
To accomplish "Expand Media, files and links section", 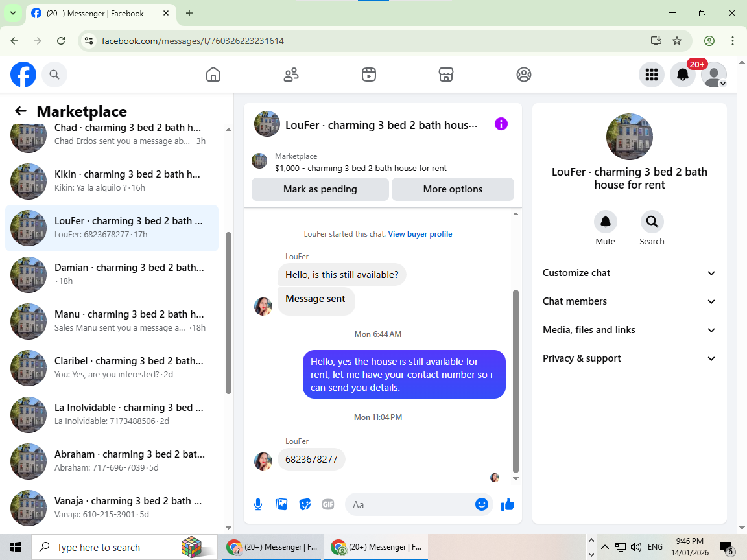I will (x=629, y=330).
